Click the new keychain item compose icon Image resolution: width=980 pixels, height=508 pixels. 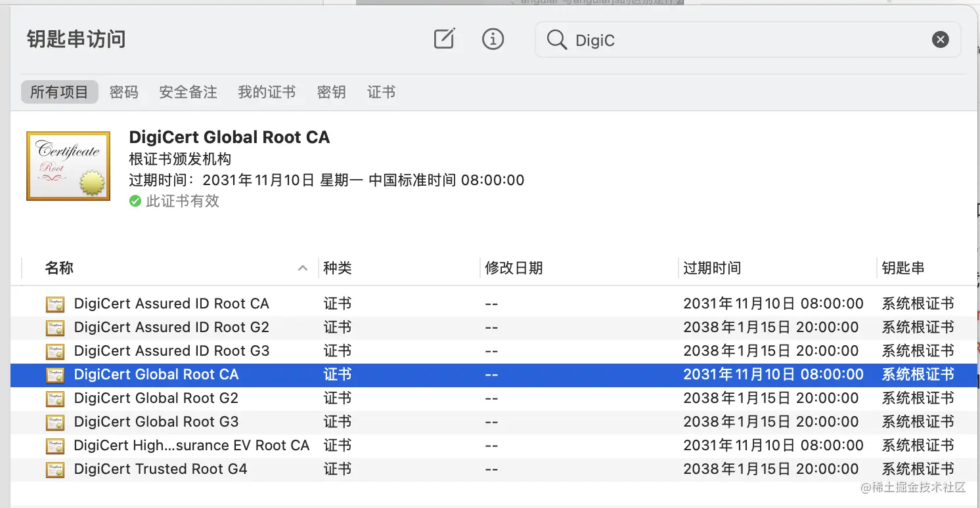pyautogui.click(x=444, y=39)
